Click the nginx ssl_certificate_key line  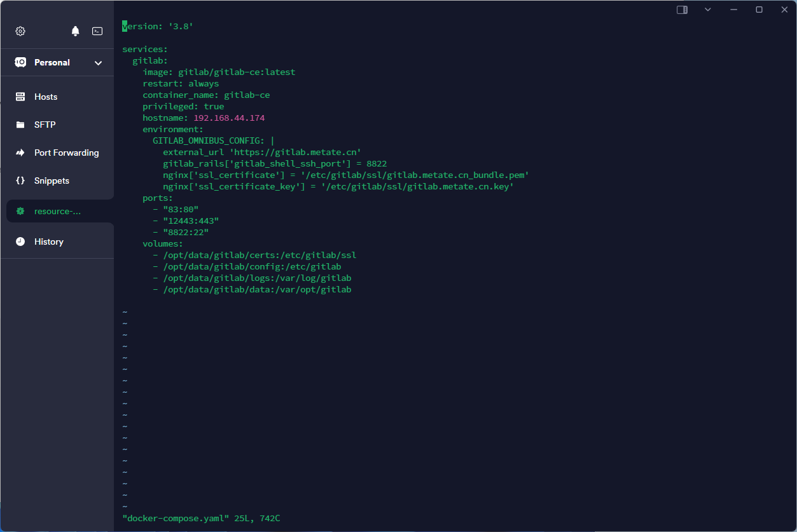pyautogui.click(x=338, y=186)
